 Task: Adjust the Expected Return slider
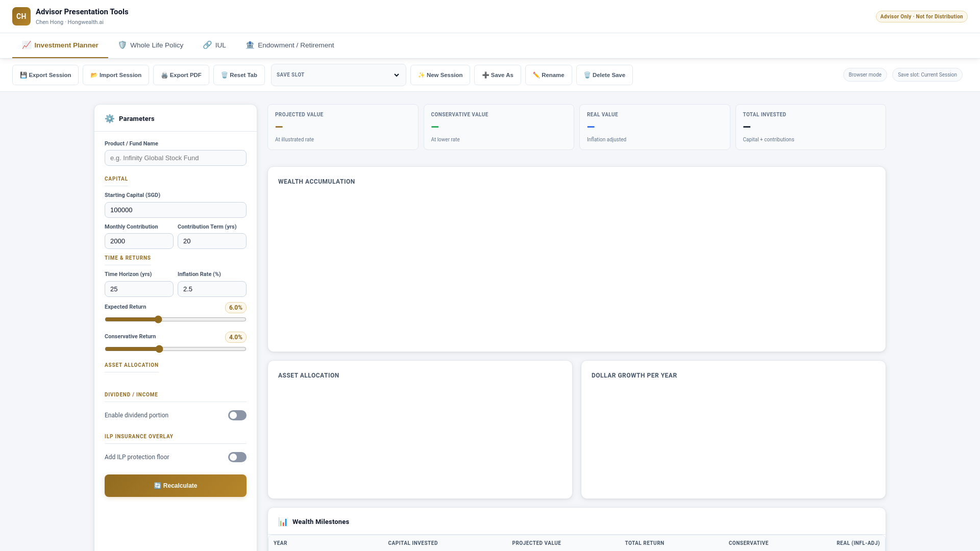(176, 319)
